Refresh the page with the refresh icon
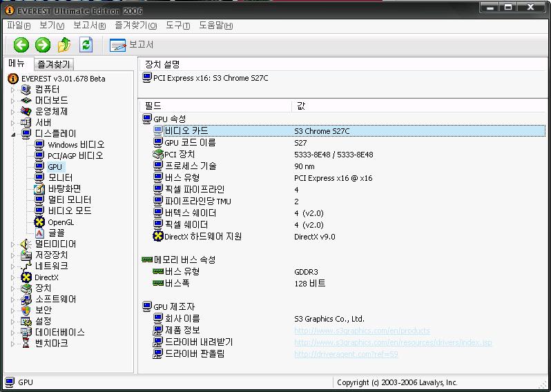The width and height of the screenshot is (551, 392). [86, 45]
